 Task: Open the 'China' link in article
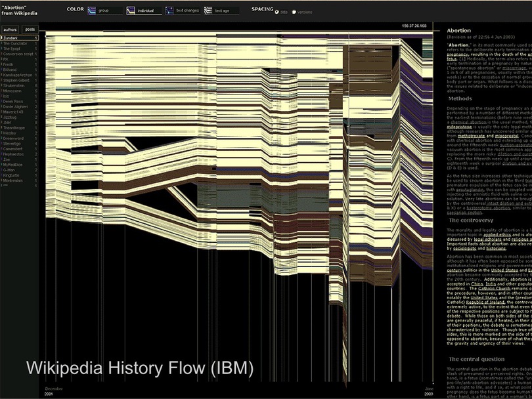pos(477,284)
